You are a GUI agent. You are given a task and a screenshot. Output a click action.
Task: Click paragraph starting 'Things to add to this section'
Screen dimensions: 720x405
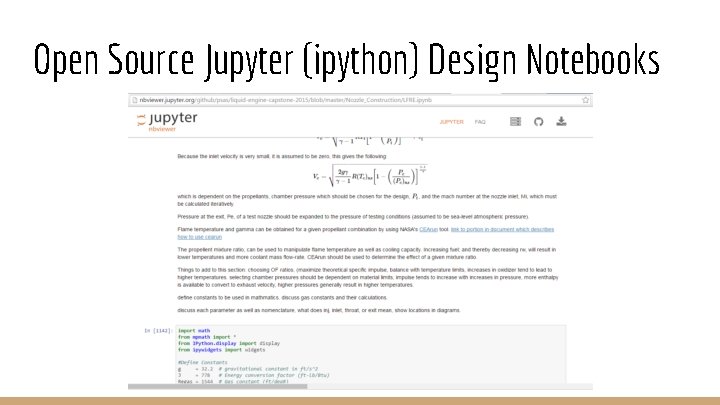(x=368, y=277)
